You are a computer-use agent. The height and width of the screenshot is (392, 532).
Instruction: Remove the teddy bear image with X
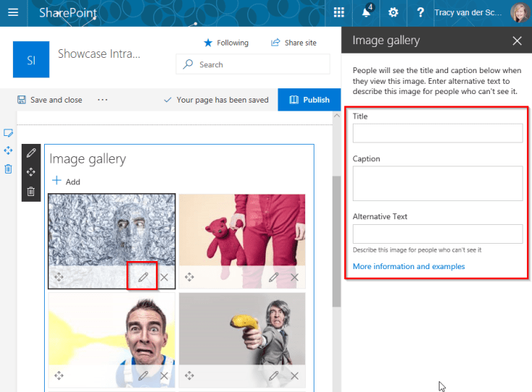point(294,277)
